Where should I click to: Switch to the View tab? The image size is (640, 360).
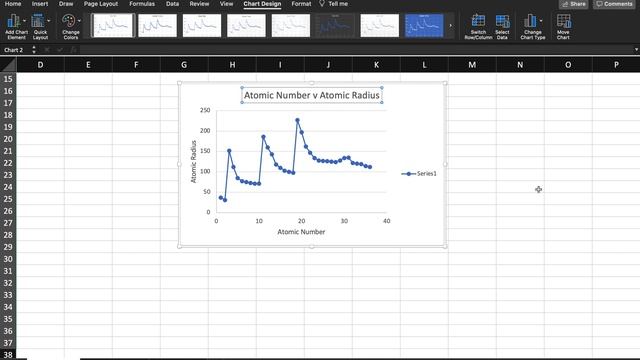(x=226, y=4)
